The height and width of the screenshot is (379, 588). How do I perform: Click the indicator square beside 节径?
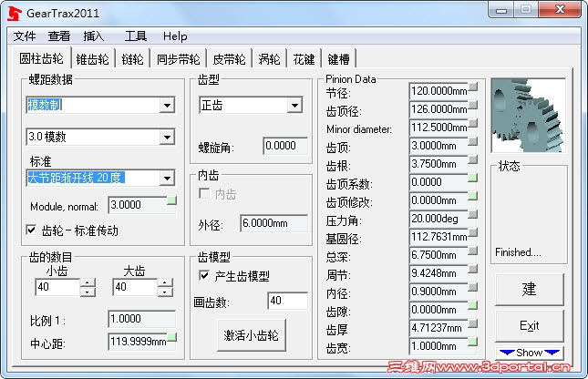[x=473, y=87]
